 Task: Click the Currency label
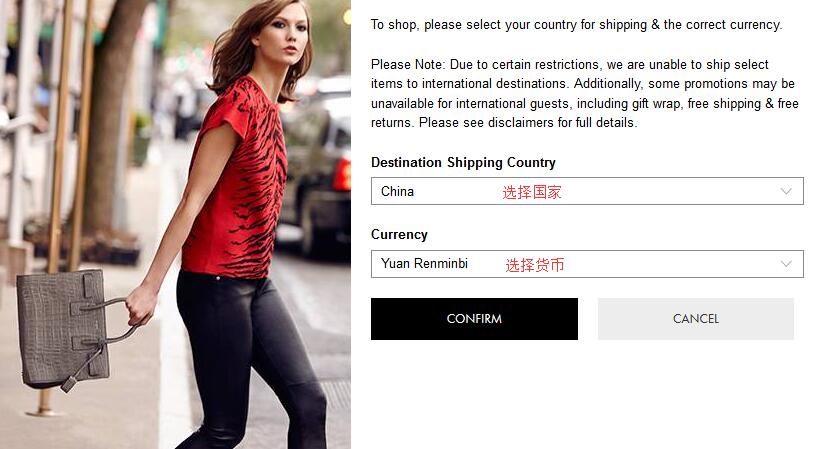click(x=399, y=235)
